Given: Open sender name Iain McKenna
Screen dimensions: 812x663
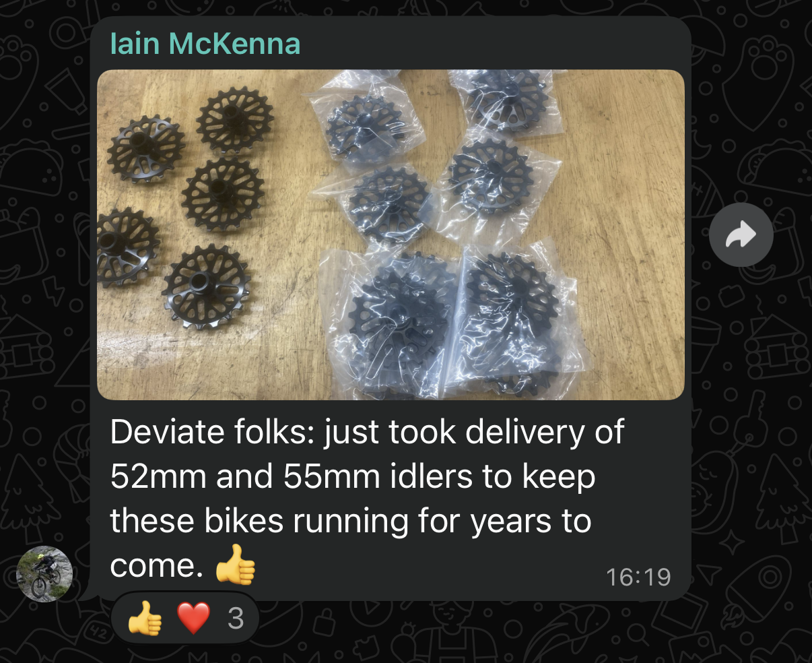Looking at the screenshot, I should click(205, 44).
